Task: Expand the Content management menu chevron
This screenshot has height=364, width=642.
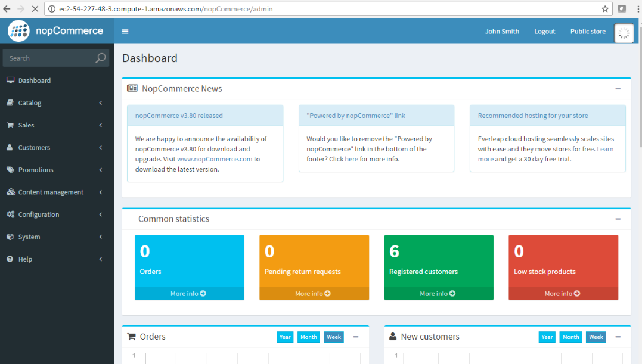Action: [101, 192]
